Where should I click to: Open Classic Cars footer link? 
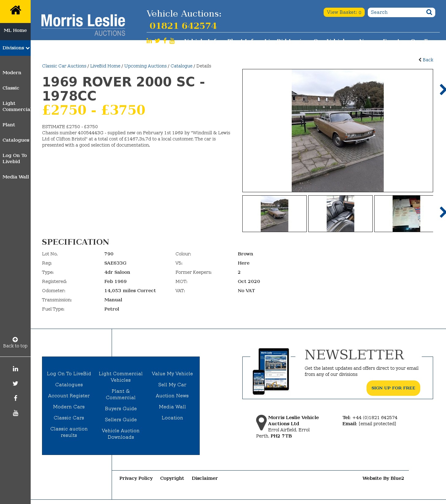click(69, 418)
